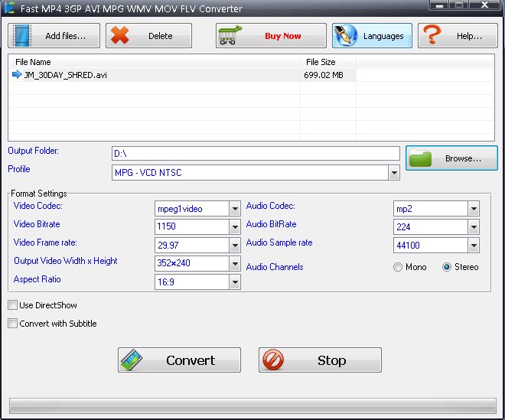Click the orange question mark Help icon
Image resolution: width=505 pixels, height=420 pixels.
[x=432, y=34]
